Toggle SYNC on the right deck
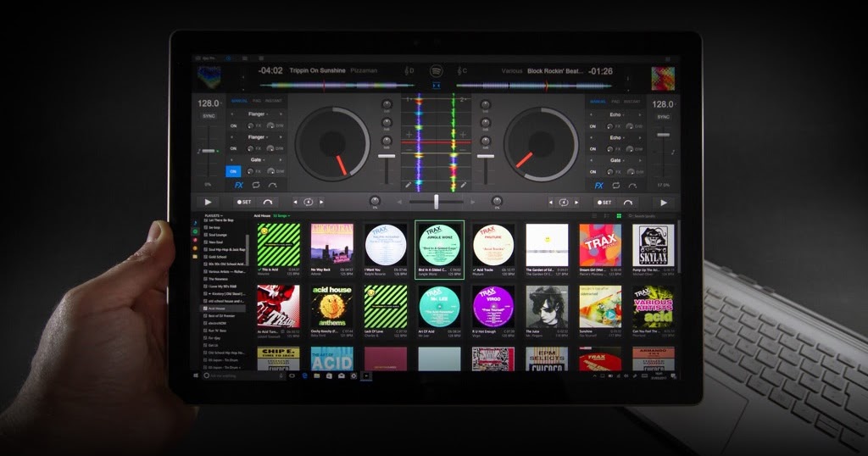This screenshot has height=456, width=868. tap(663, 117)
